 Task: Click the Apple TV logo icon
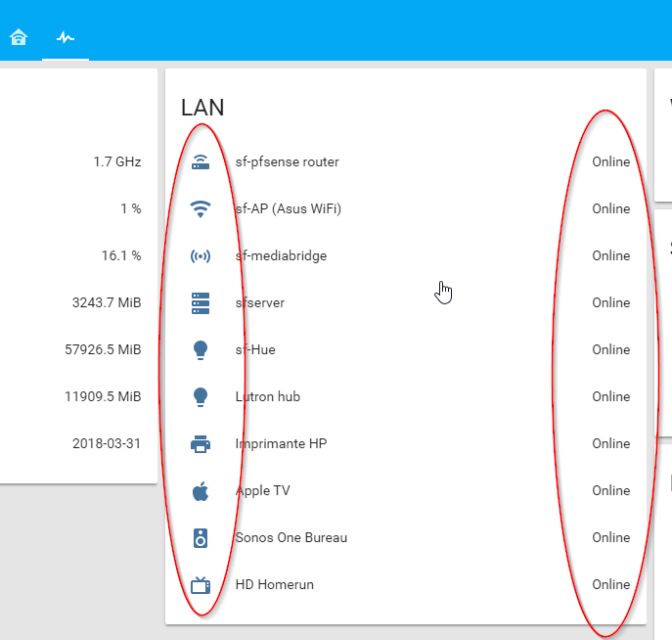(x=201, y=490)
